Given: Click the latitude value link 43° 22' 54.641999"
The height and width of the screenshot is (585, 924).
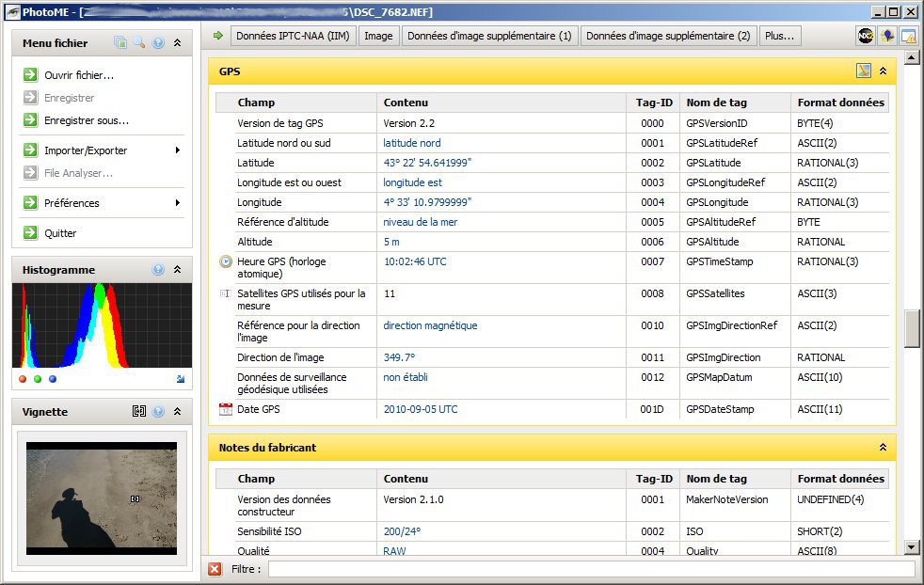Looking at the screenshot, I should click(x=427, y=163).
